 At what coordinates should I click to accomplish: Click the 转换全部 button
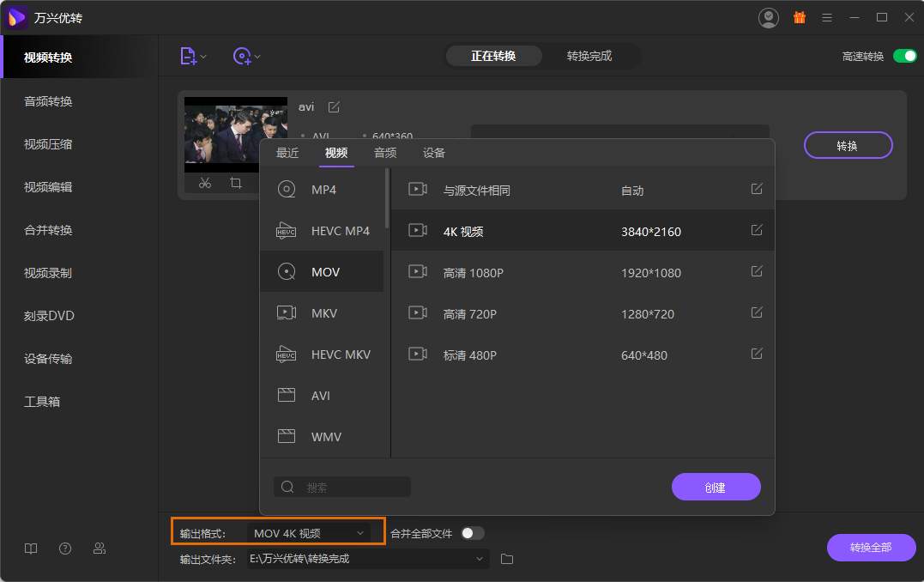click(871, 548)
